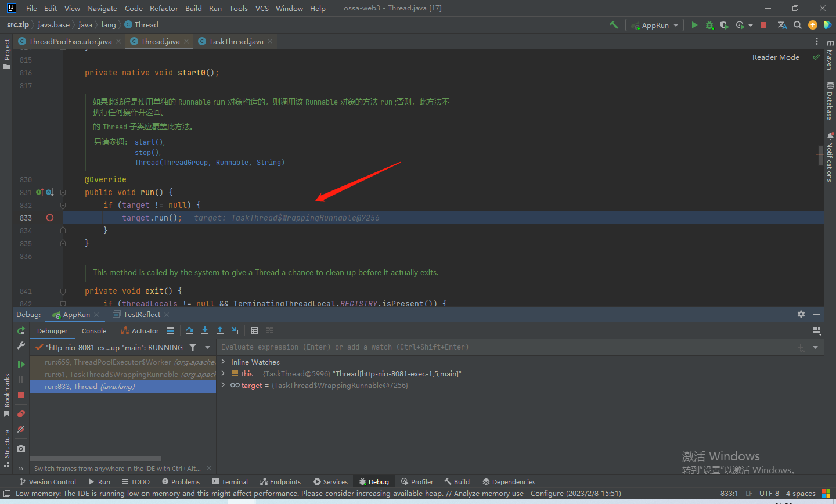Open the debug wrench settings icon
Viewport: 836px width, 504px height.
(x=21, y=345)
